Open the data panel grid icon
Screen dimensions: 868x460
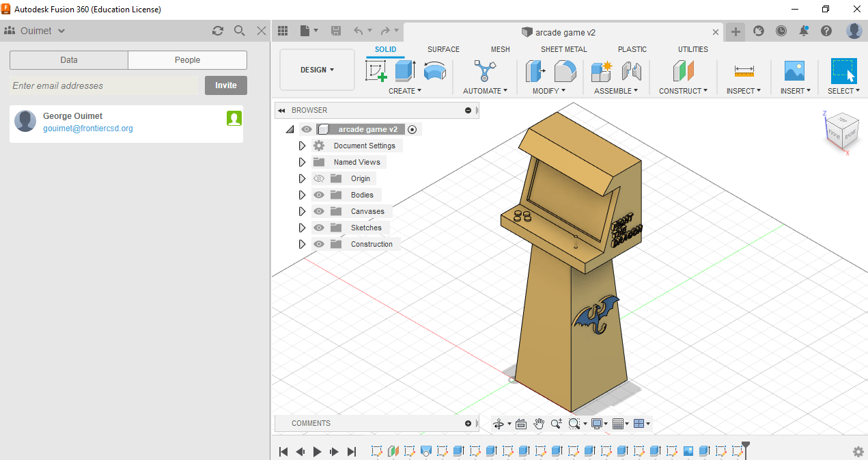tap(283, 31)
